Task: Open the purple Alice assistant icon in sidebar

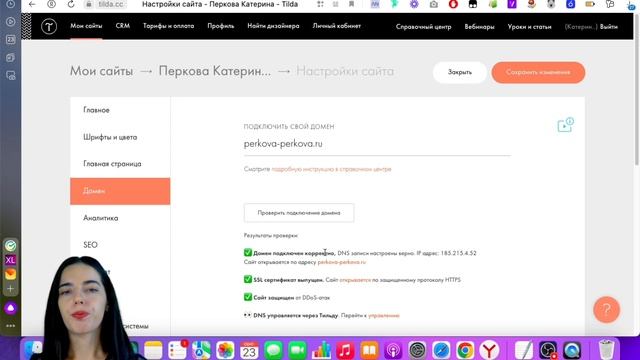Action: click(x=11, y=308)
